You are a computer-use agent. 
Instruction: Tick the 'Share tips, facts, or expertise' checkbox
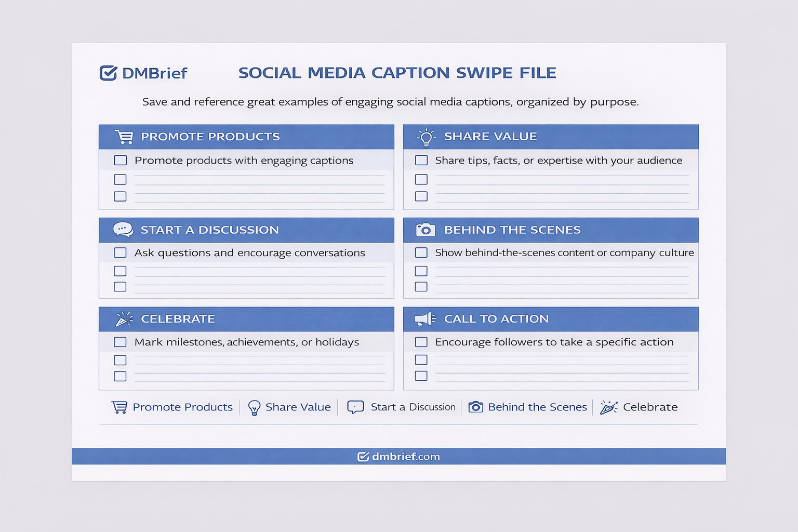coord(421,161)
